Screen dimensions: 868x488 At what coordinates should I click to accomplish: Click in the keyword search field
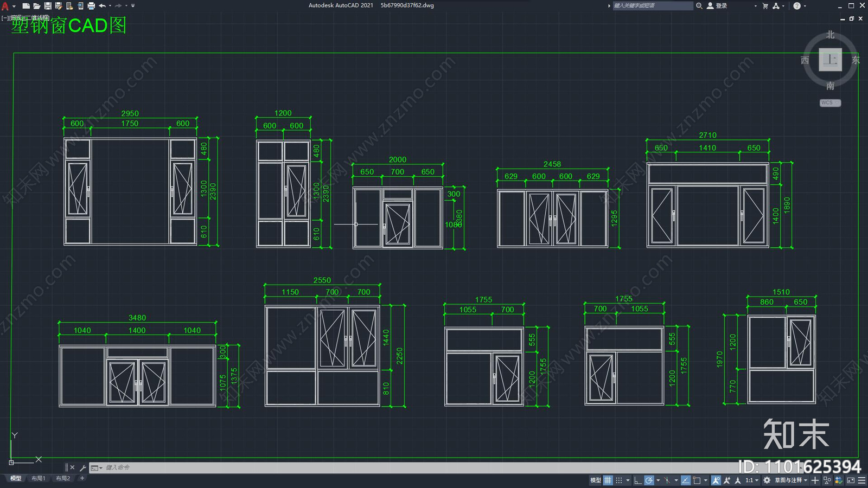point(653,6)
